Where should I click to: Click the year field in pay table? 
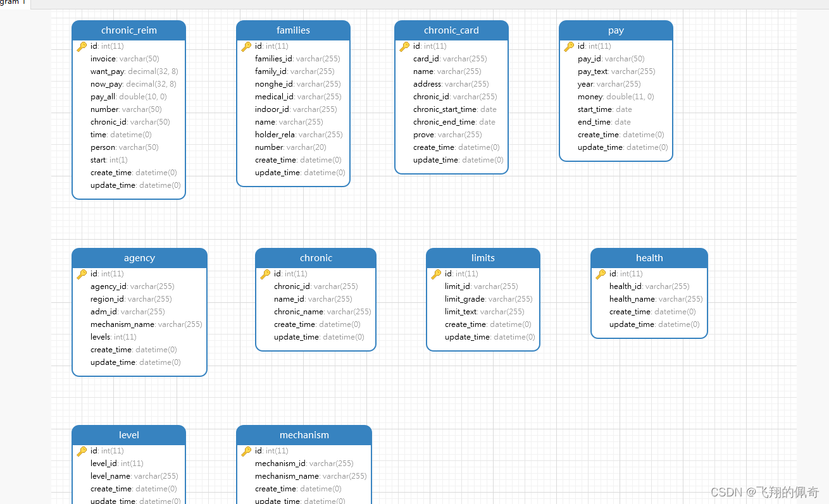tap(609, 84)
